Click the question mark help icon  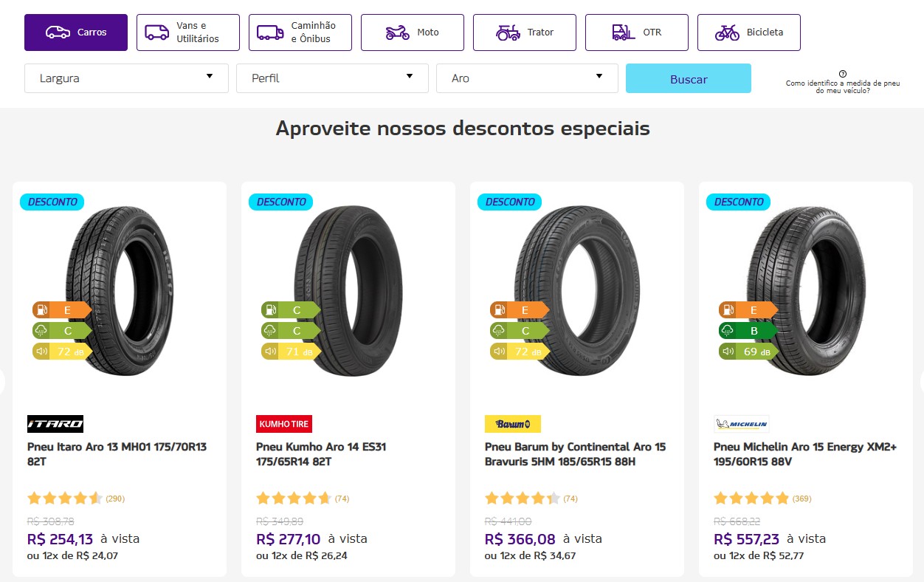pos(843,74)
